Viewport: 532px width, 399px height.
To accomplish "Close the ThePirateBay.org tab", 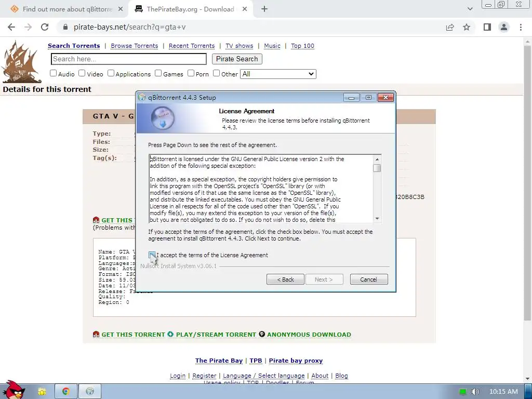I will click(245, 9).
